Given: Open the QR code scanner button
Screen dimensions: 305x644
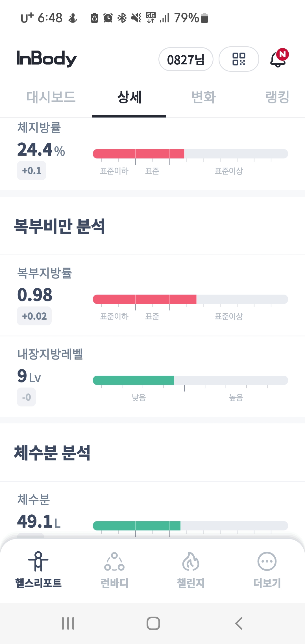Looking at the screenshot, I should pos(239,59).
